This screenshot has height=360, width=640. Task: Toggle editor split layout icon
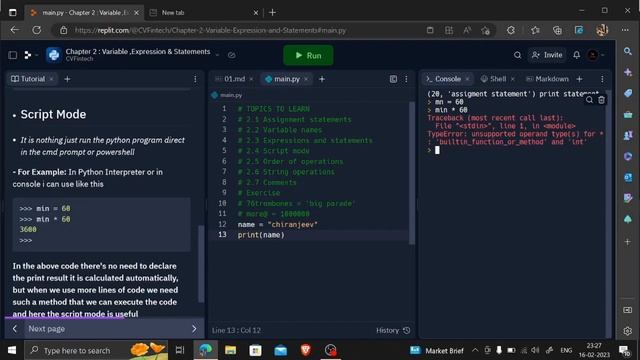click(393, 79)
